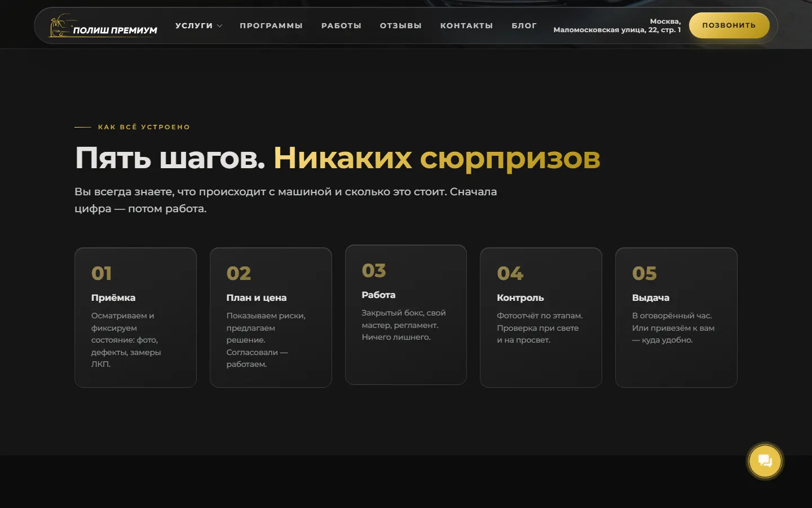The height and width of the screenshot is (508, 812).
Task: Click the paragraph 'Вы всегда знаете'
Action: coord(286,200)
